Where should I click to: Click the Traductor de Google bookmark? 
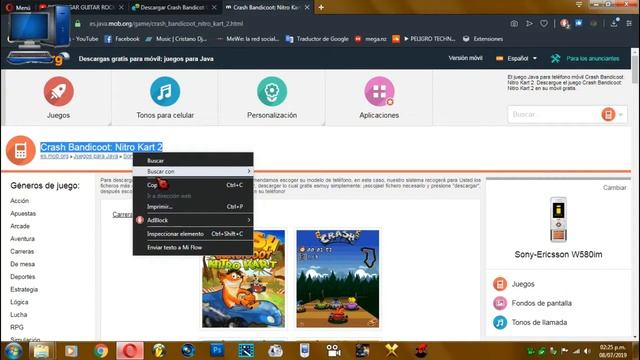click(317, 39)
